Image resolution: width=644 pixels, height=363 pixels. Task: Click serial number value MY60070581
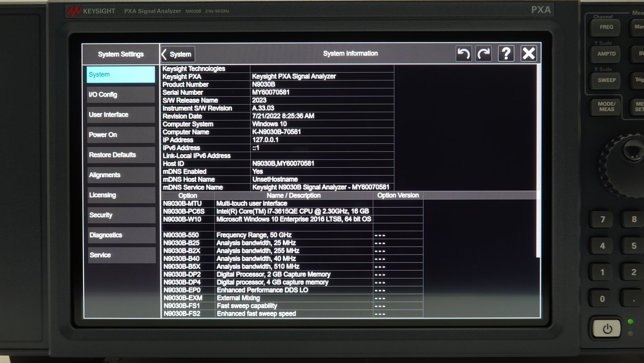[271, 92]
